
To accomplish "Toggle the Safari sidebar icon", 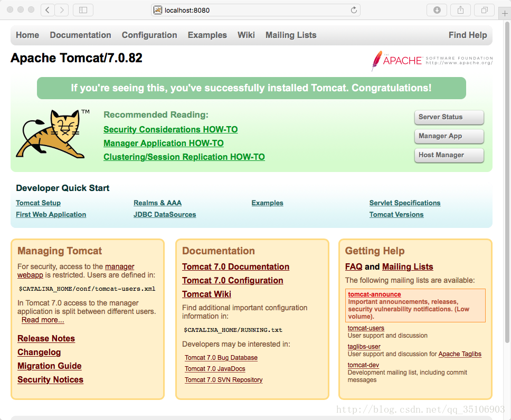I will click(x=83, y=10).
